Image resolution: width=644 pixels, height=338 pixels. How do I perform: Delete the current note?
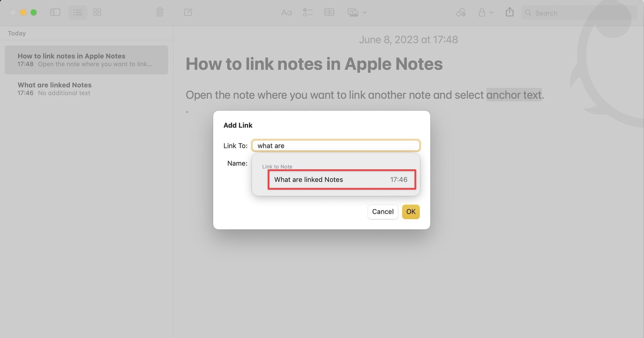click(159, 12)
